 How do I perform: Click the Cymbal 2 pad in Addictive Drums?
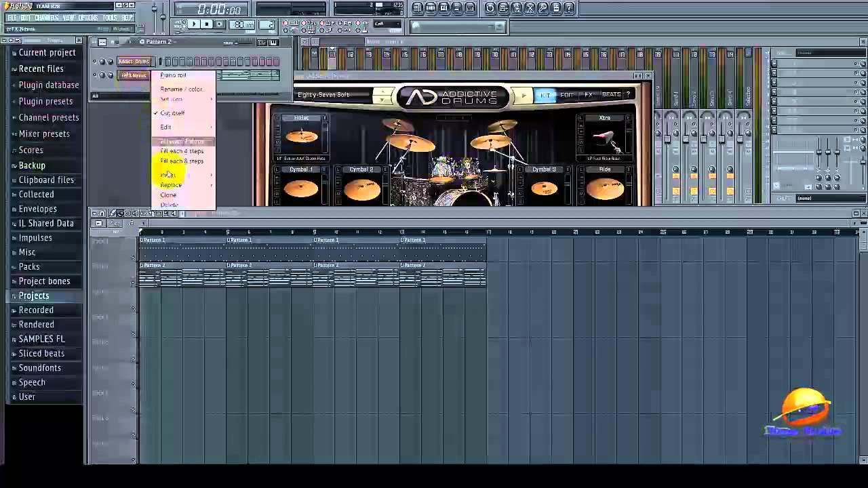tap(361, 187)
